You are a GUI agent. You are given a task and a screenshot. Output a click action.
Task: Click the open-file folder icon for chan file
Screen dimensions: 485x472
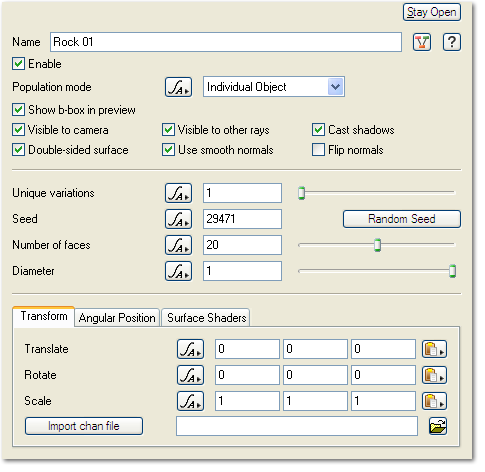click(438, 426)
